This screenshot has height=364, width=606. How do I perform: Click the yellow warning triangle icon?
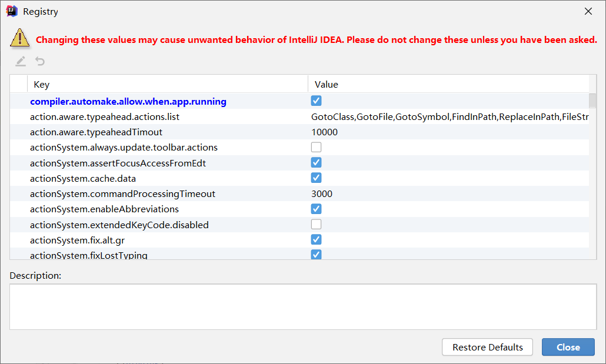[20, 38]
